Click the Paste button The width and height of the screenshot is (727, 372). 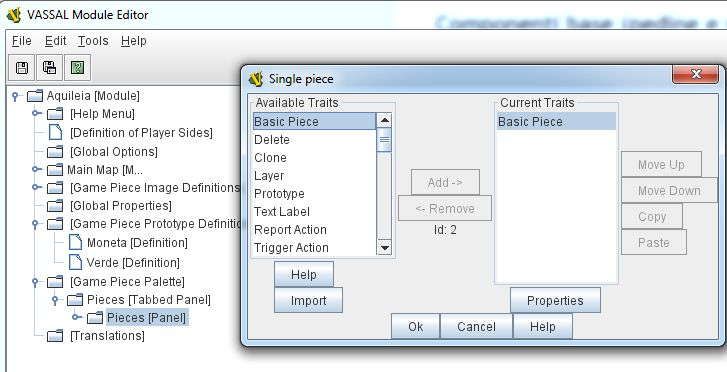coord(654,242)
